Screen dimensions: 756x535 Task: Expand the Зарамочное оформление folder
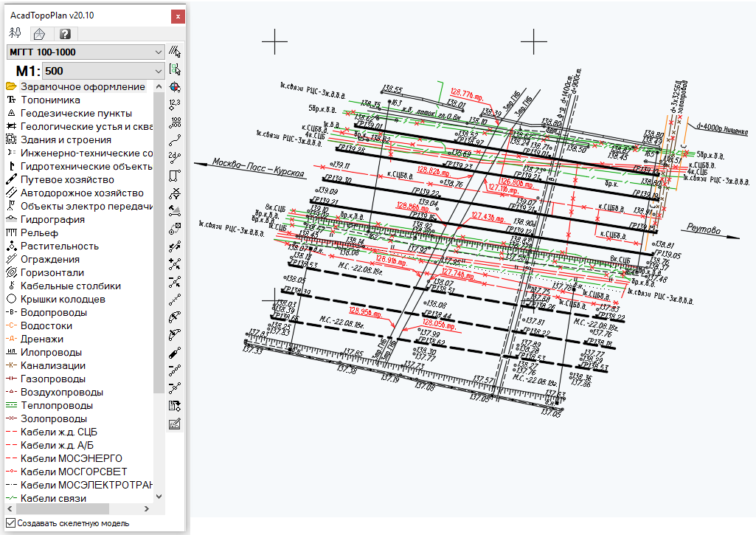click(x=11, y=87)
